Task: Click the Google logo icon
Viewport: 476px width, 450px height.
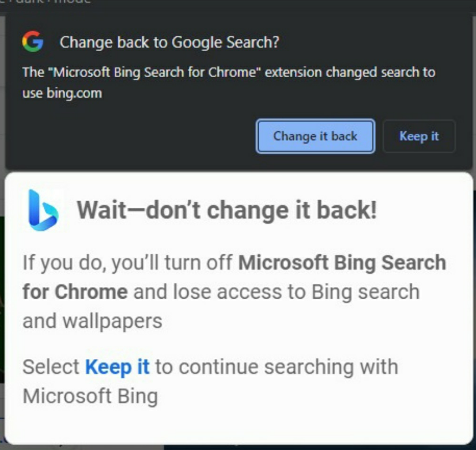Action: click(33, 42)
